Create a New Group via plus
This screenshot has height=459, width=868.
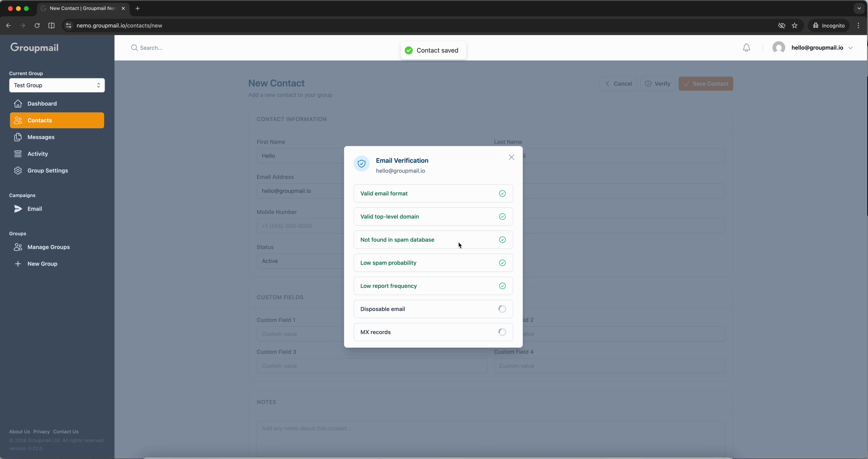(42, 264)
